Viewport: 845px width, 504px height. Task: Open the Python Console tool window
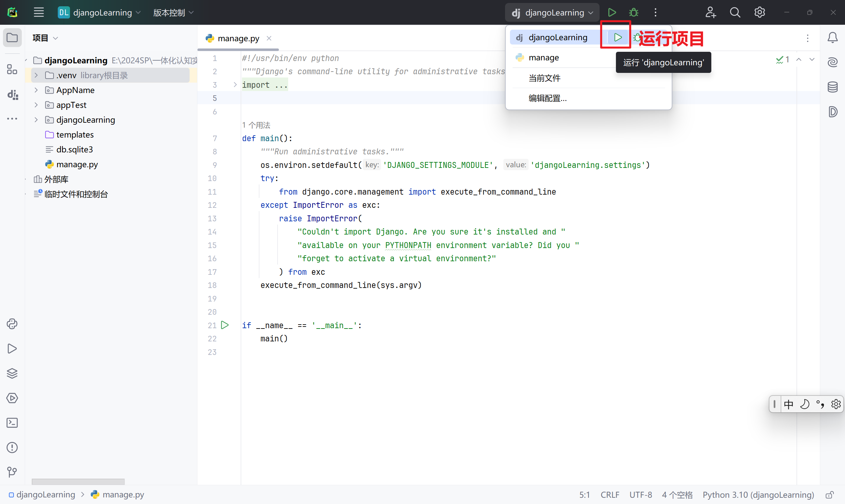tap(12, 324)
